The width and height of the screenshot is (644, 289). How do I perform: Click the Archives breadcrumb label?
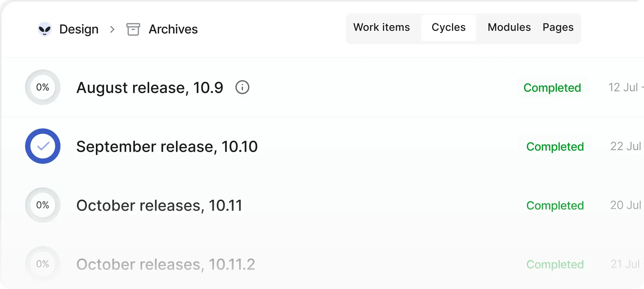(173, 29)
